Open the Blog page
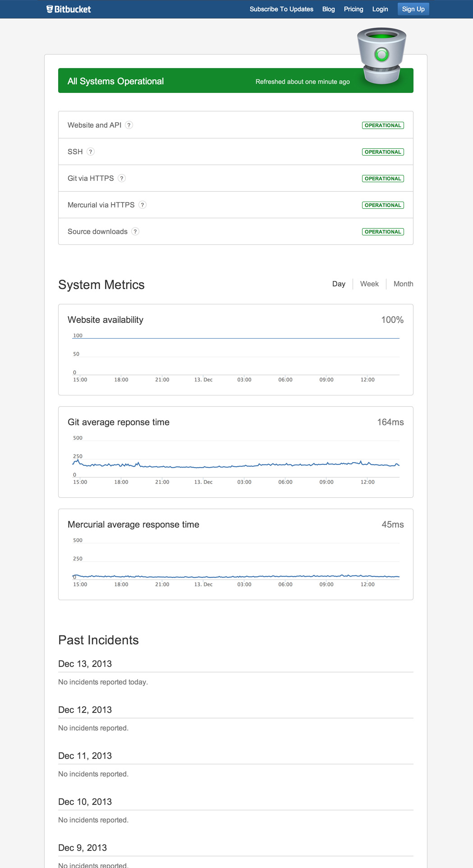This screenshot has height=868, width=473. click(x=328, y=9)
